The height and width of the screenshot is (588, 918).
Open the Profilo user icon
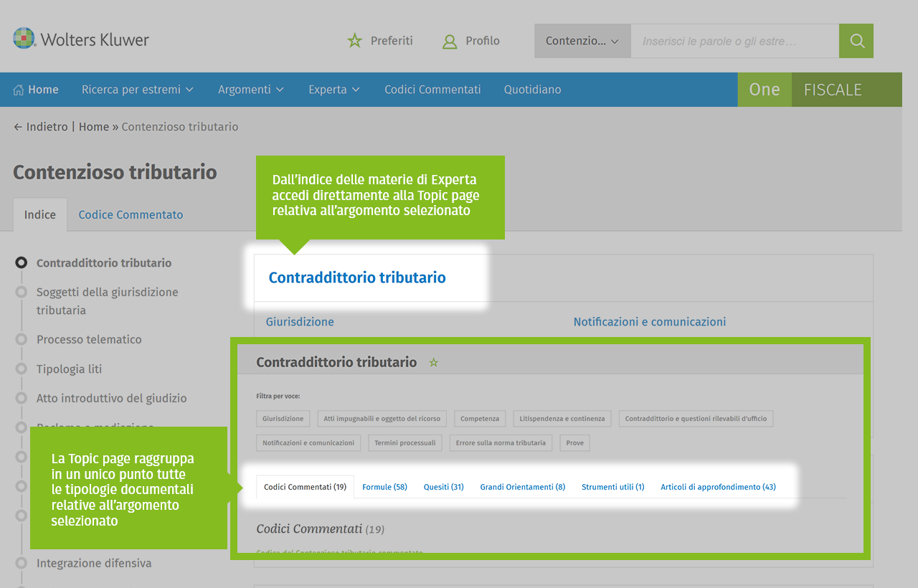pos(450,41)
